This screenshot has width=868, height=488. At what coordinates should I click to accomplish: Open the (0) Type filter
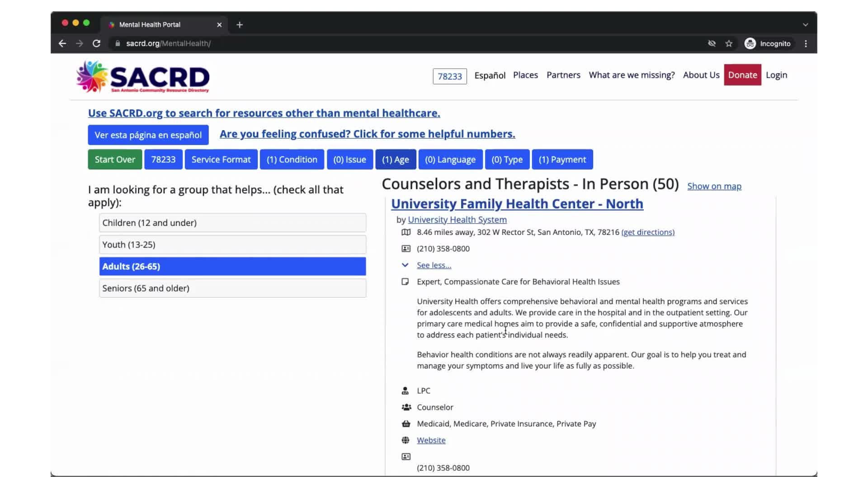pos(507,160)
